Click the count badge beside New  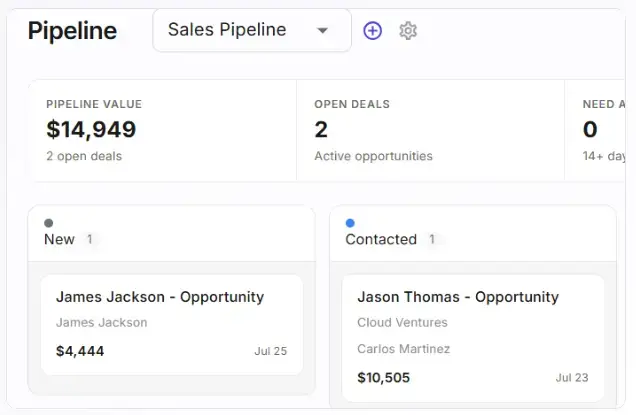pos(90,239)
